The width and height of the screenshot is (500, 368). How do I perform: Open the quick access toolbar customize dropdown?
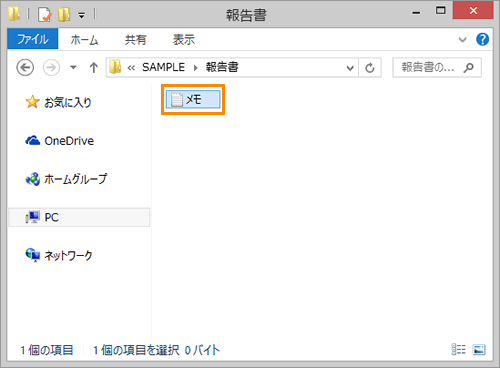coord(82,15)
